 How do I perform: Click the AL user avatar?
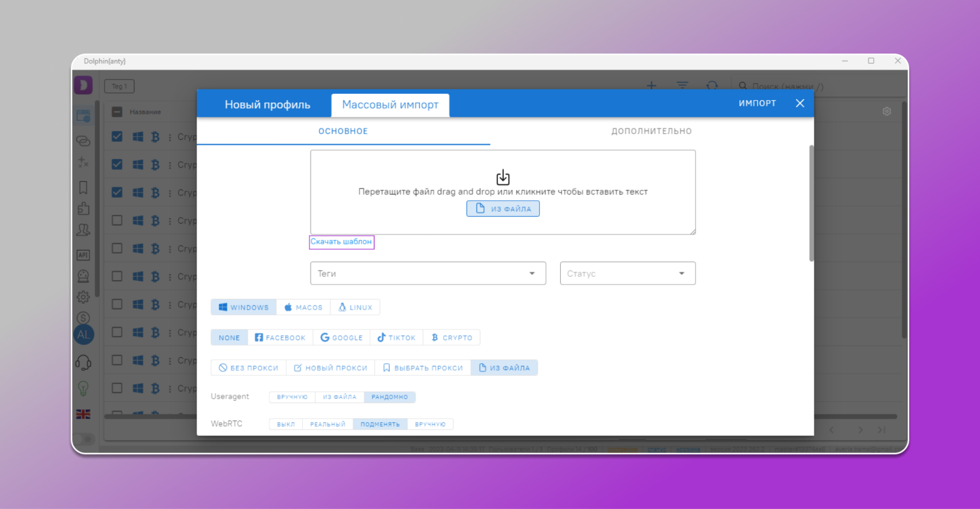click(83, 335)
